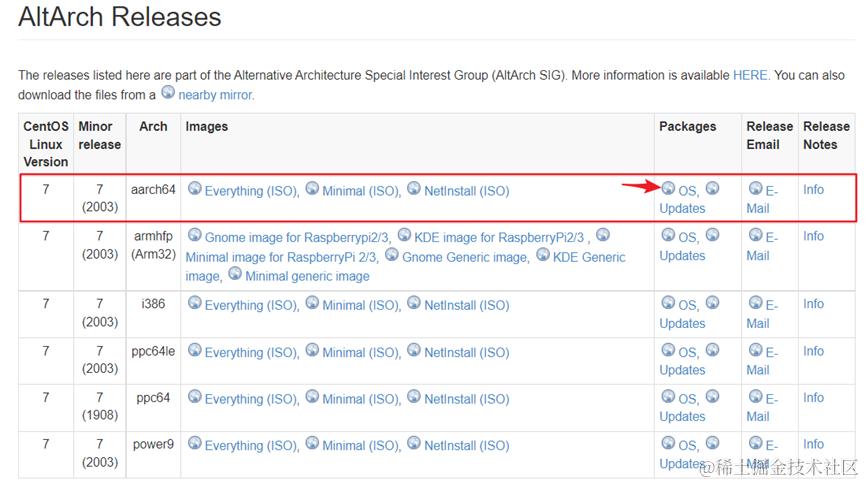Image resolution: width=865 pixels, height=484 pixels.
Task: Click globe icon before ppc64 E-Mail
Action: pyautogui.click(x=755, y=396)
